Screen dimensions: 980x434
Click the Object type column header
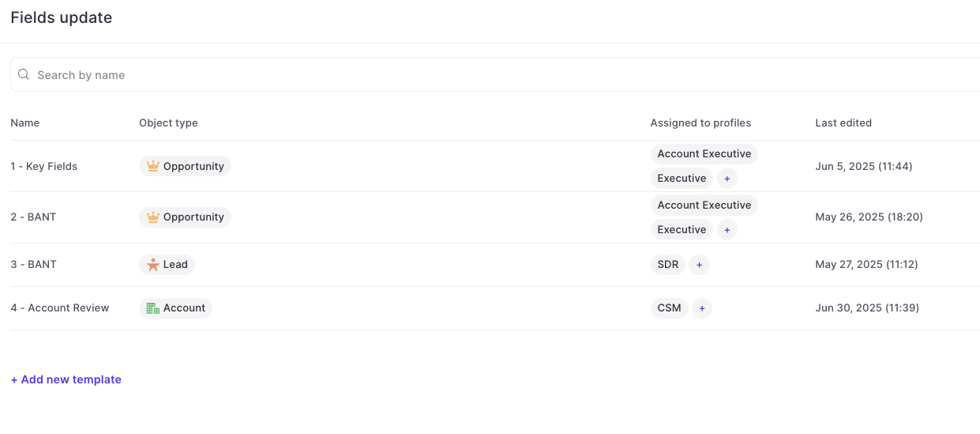[168, 123]
